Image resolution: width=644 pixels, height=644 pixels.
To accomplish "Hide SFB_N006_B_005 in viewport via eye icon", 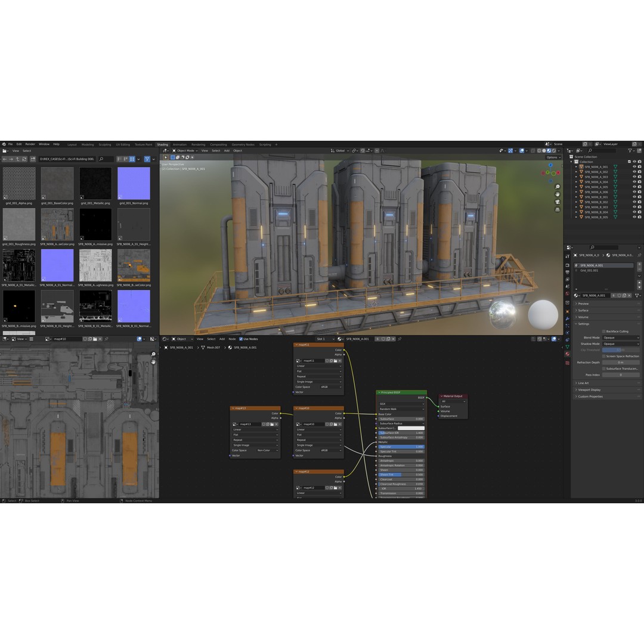I will coord(634,217).
